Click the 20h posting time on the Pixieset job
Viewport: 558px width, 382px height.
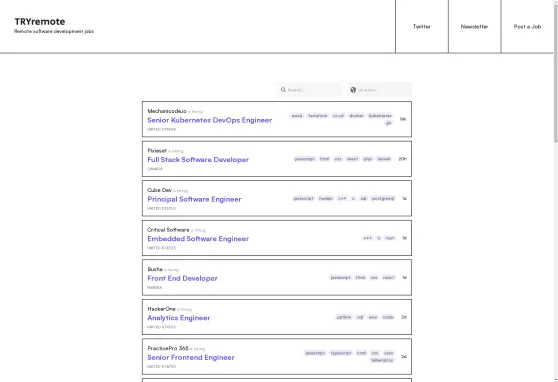click(x=402, y=159)
